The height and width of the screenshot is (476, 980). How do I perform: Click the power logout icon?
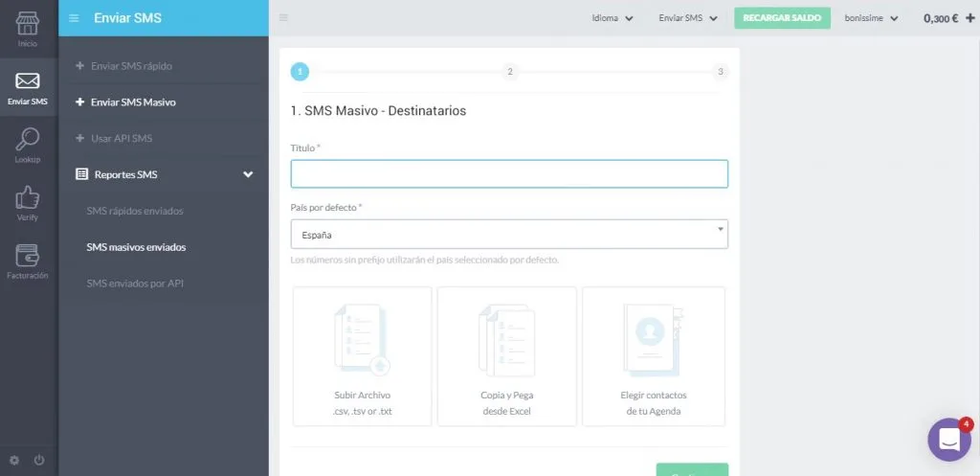[39, 461]
